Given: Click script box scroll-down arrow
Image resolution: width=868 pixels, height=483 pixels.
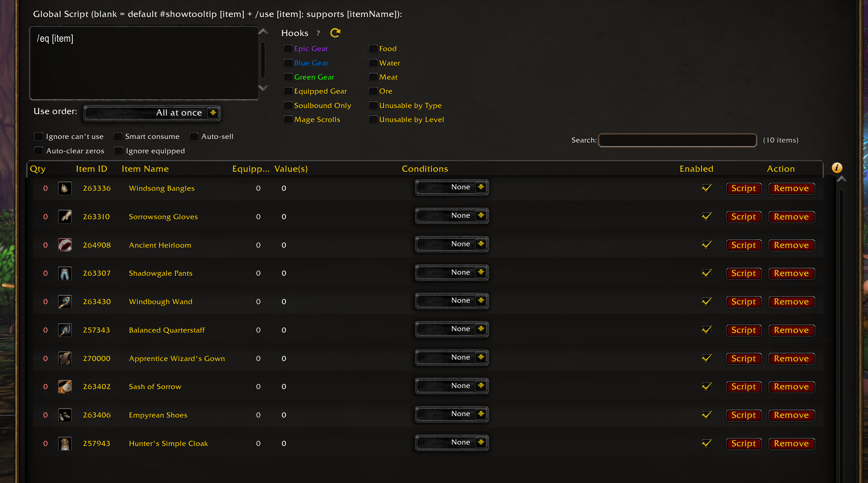Looking at the screenshot, I should point(263,88).
